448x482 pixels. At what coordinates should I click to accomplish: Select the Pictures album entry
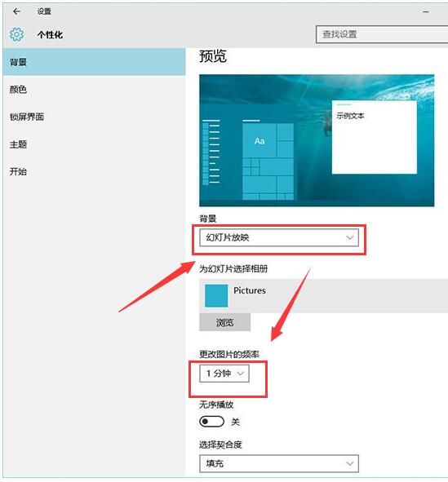pos(323,296)
